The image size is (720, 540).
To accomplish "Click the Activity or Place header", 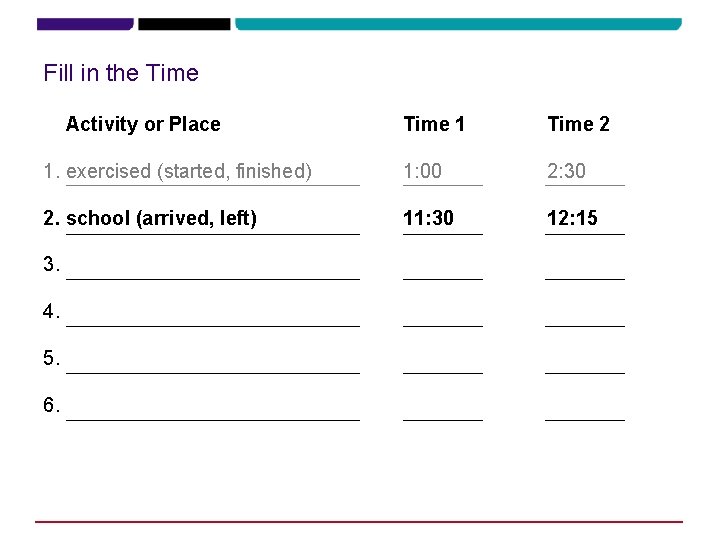I will (143, 124).
